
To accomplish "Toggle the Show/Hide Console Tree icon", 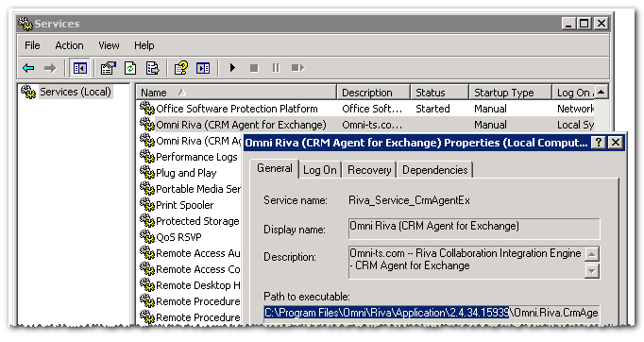I will tap(79, 68).
